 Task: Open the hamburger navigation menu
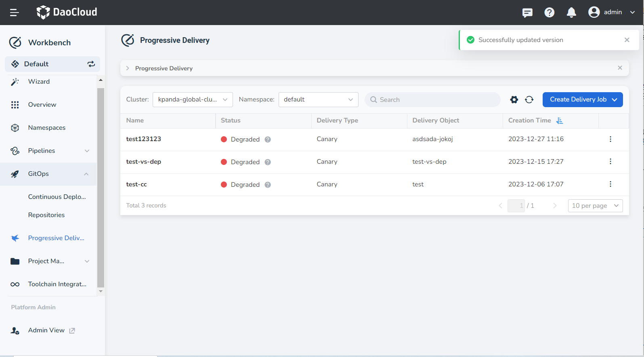click(x=15, y=13)
